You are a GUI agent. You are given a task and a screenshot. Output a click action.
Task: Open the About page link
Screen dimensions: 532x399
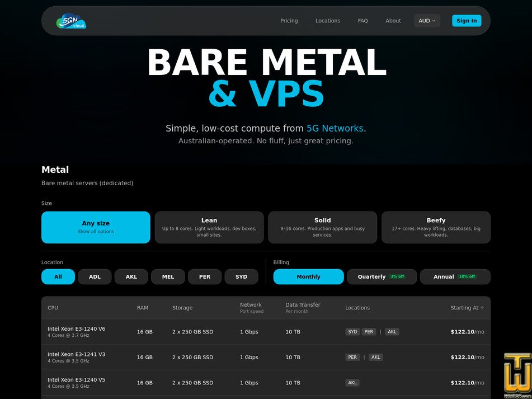[393, 21]
